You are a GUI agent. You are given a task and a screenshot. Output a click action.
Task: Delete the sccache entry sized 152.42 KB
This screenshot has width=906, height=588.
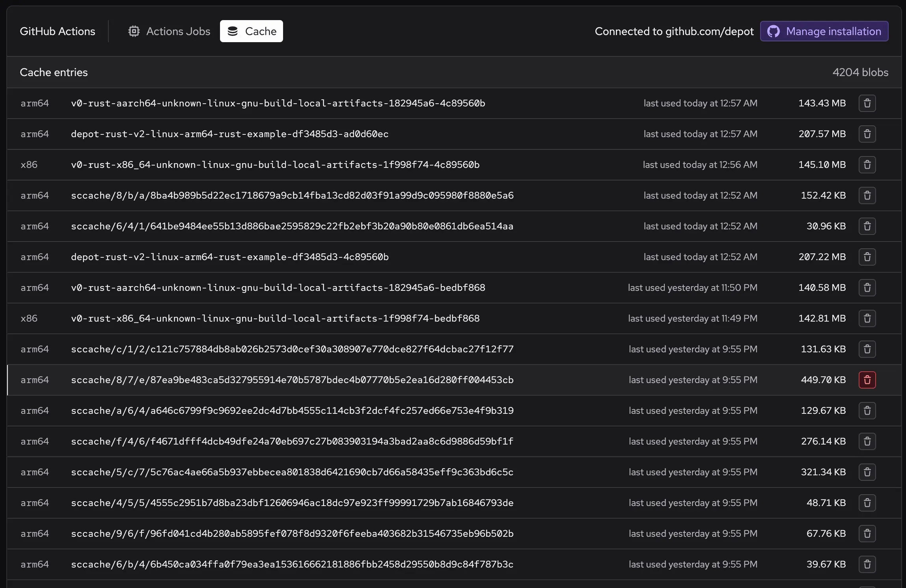click(867, 195)
